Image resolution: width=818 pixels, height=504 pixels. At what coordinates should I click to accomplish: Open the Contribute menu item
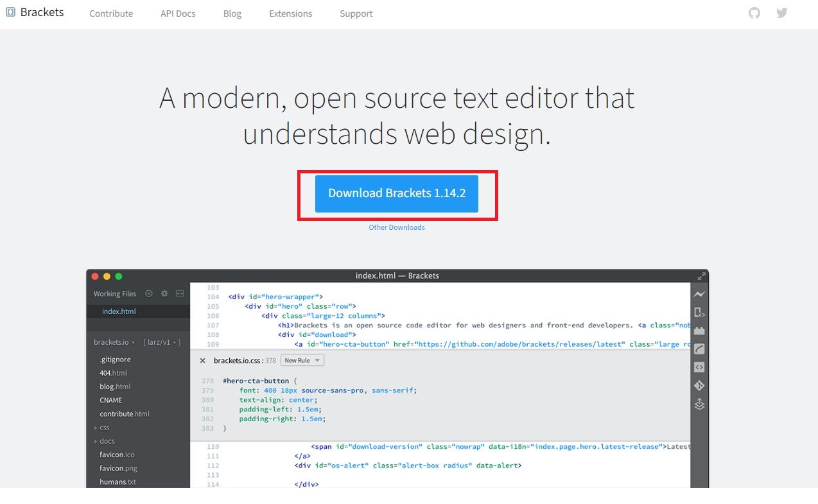pyautogui.click(x=111, y=13)
